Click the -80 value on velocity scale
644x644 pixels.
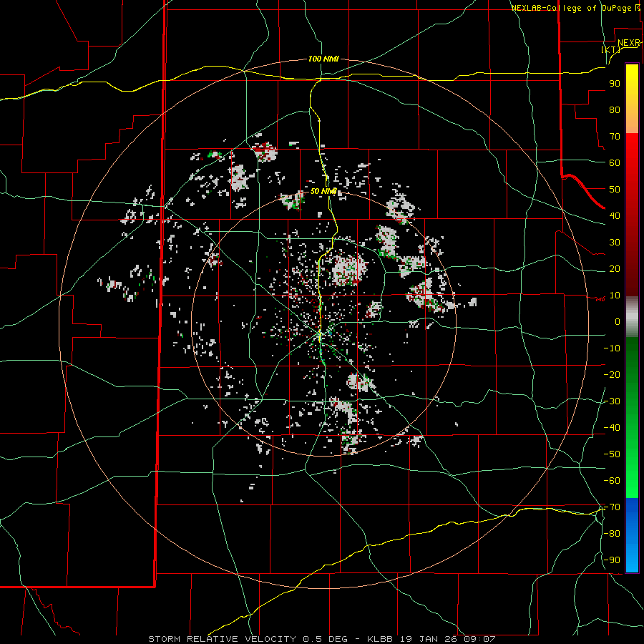coord(612,534)
